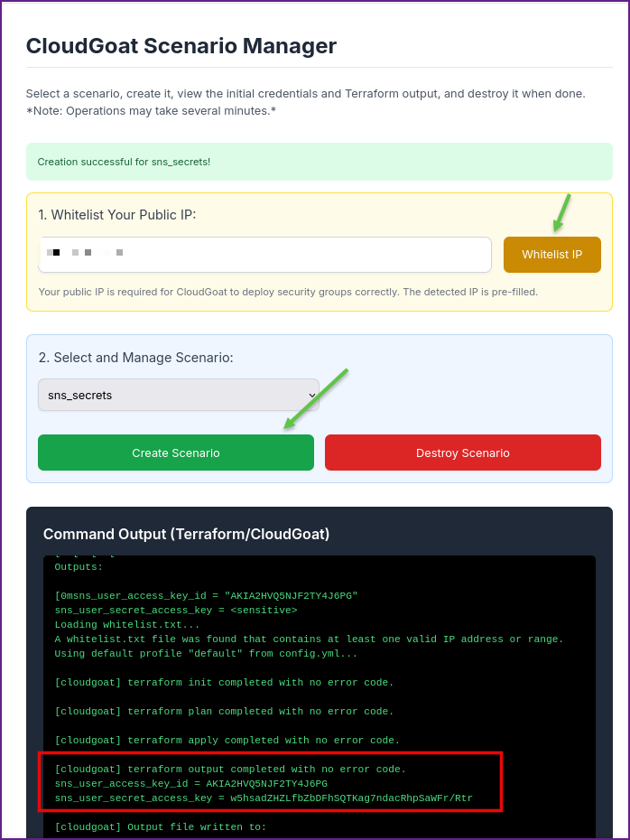Image resolution: width=630 pixels, height=840 pixels.
Task: Click the public IP helper text note
Action: 288,292
